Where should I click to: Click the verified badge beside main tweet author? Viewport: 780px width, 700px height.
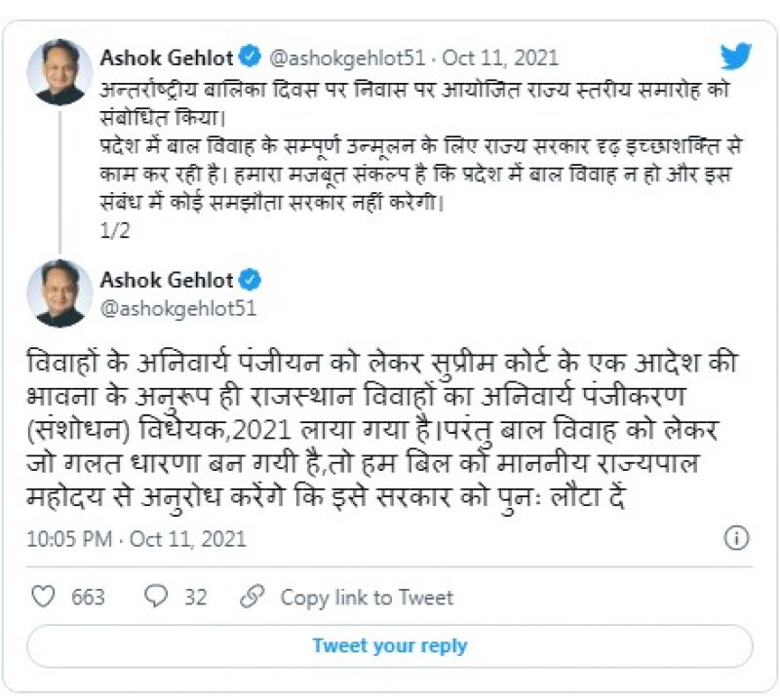point(251,280)
